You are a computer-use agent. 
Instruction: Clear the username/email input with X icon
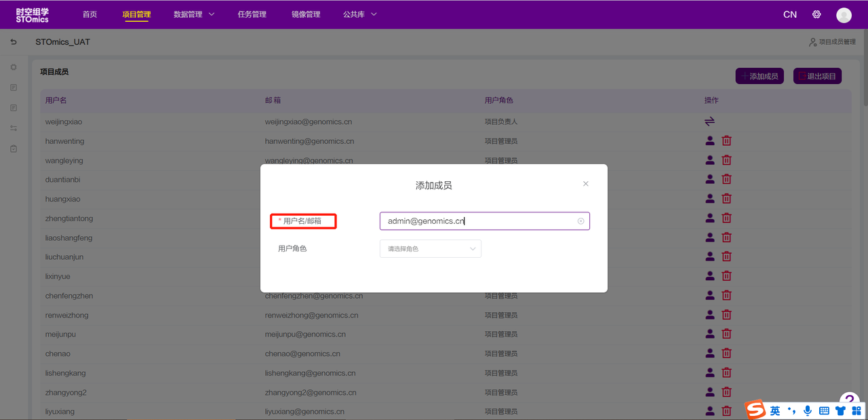[580, 221]
